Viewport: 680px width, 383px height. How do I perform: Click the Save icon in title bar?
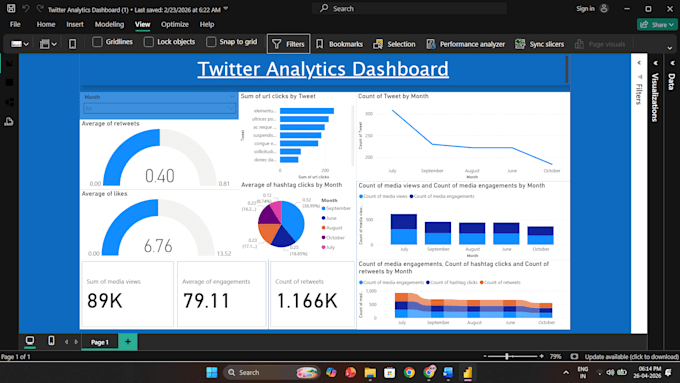coord(11,8)
